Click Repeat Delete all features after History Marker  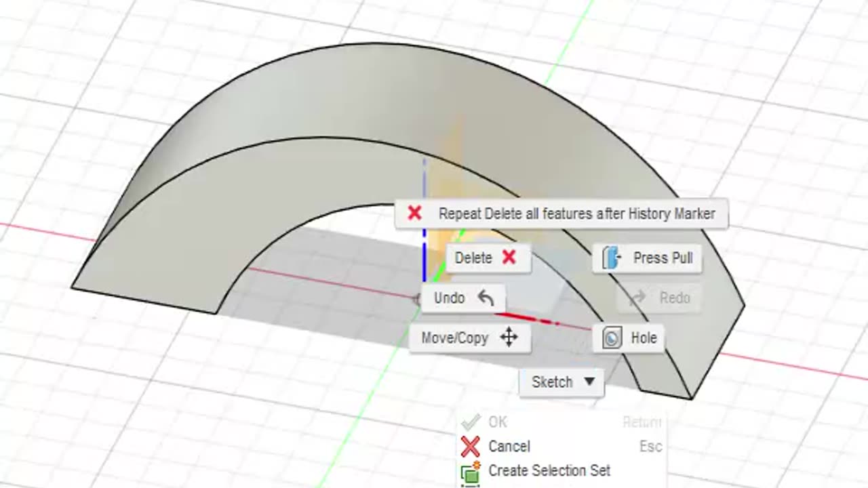(x=561, y=213)
